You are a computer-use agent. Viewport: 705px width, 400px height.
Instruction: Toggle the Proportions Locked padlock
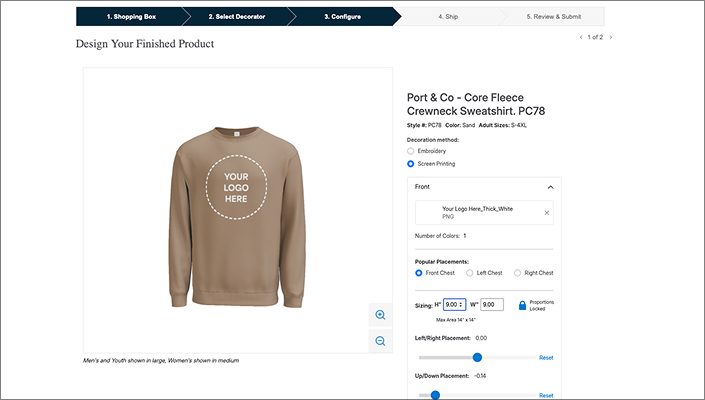pos(522,305)
